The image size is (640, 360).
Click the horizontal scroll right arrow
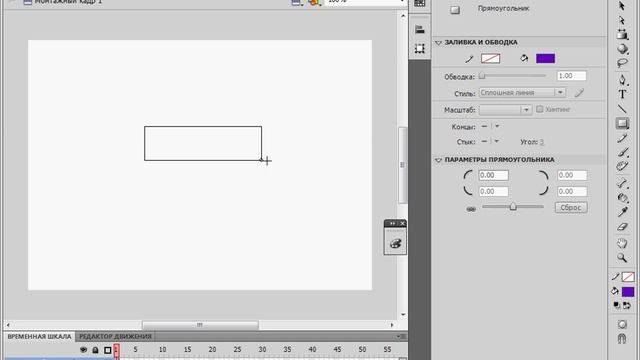coord(392,325)
